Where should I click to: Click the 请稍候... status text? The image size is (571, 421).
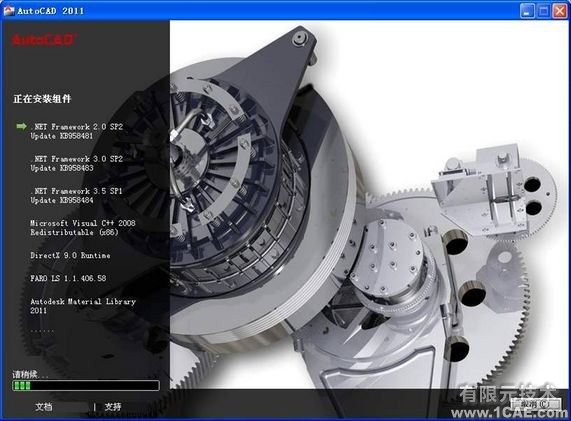point(30,374)
